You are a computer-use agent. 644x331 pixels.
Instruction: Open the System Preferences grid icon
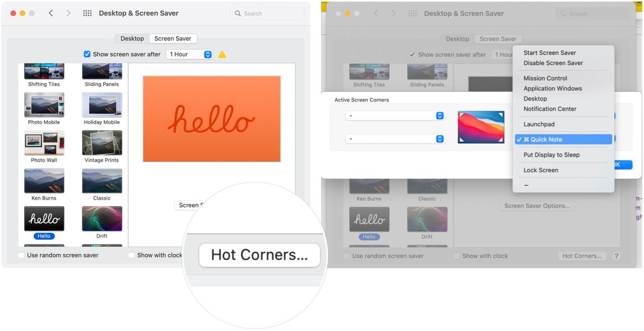[87, 12]
